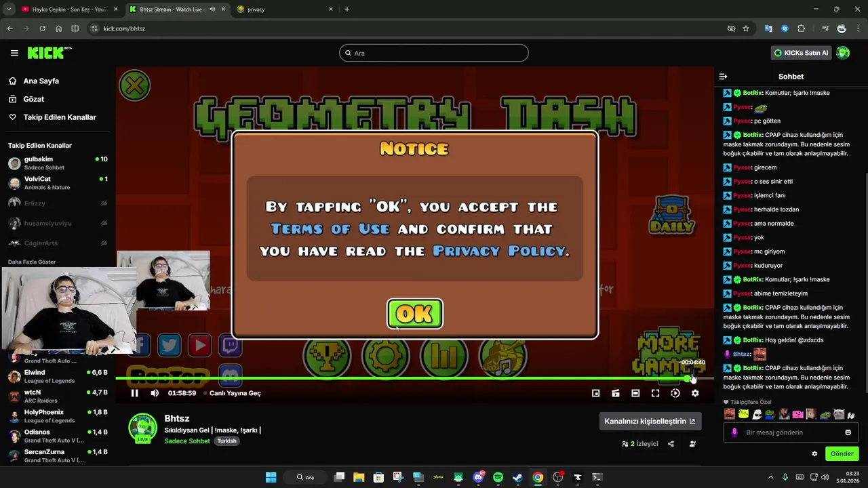Click Bir mesaj gönderin field

791,432
